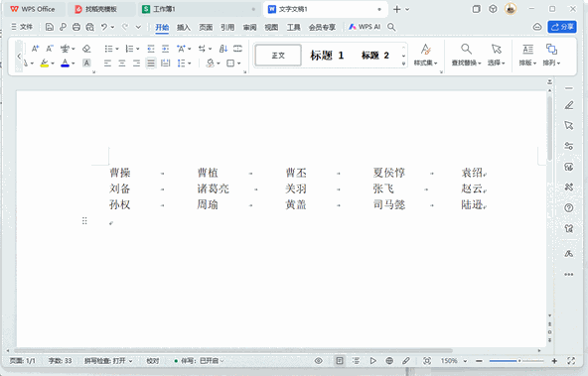Apply yellow highlight color swatch
Screen dimensions: 588x376
tap(45, 63)
